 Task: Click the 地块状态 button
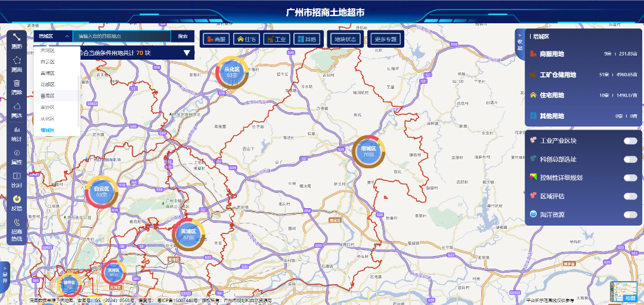point(345,39)
